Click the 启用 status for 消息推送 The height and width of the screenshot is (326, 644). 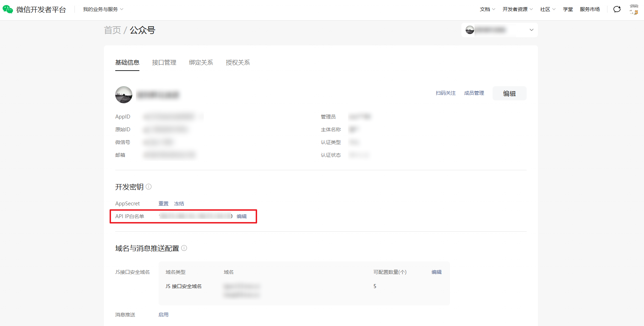pyautogui.click(x=163, y=315)
